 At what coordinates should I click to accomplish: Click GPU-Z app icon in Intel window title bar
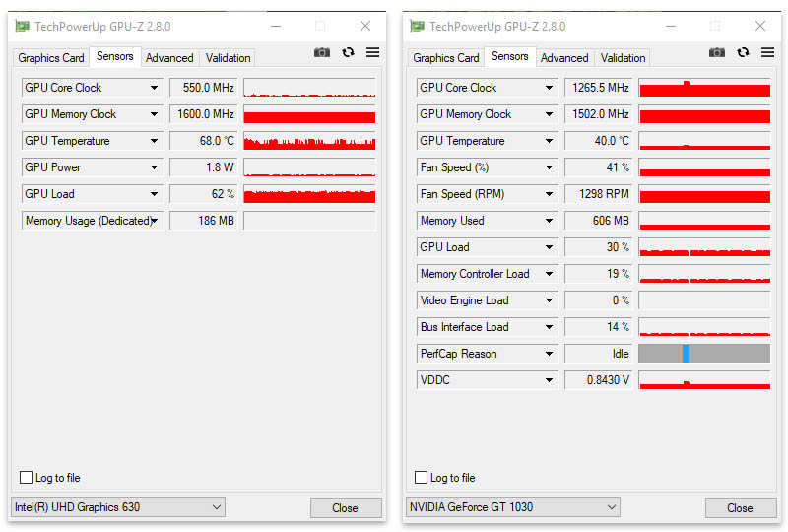pyautogui.click(x=22, y=26)
